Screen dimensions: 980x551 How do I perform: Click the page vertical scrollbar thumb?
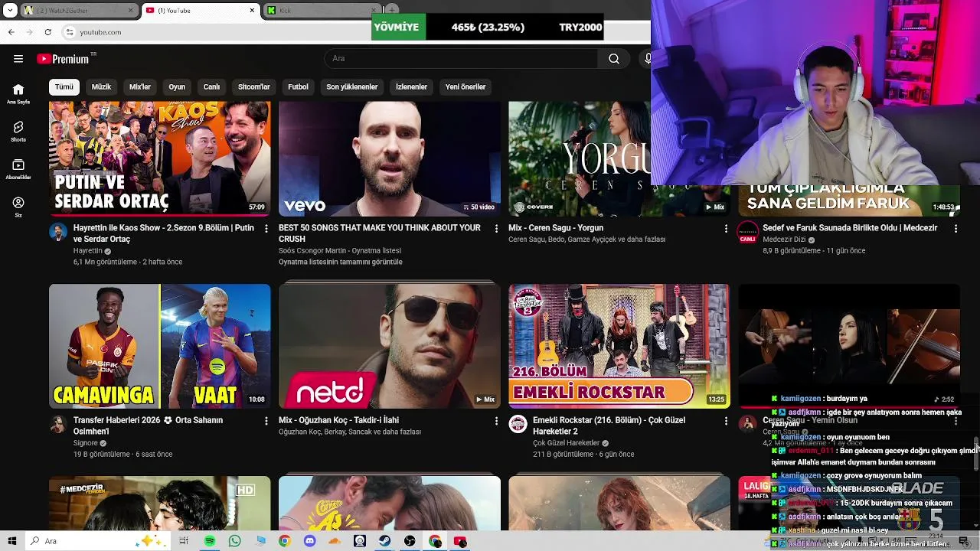point(976,455)
